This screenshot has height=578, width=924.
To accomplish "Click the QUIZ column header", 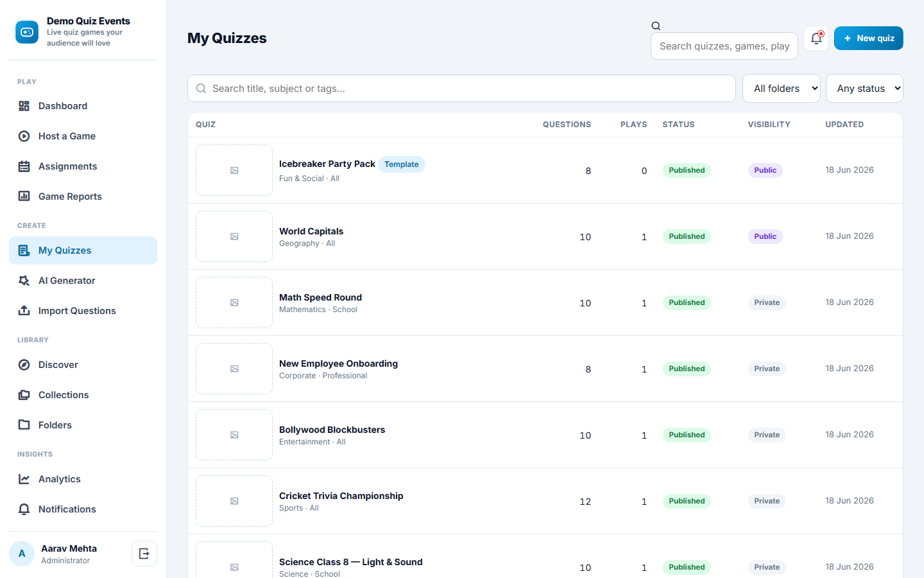I will pyautogui.click(x=205, y=125).
